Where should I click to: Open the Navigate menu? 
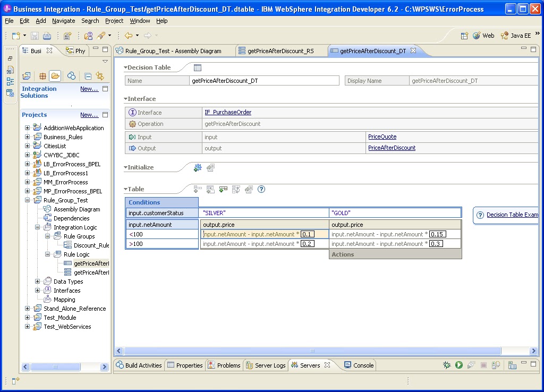pos(64,21)
